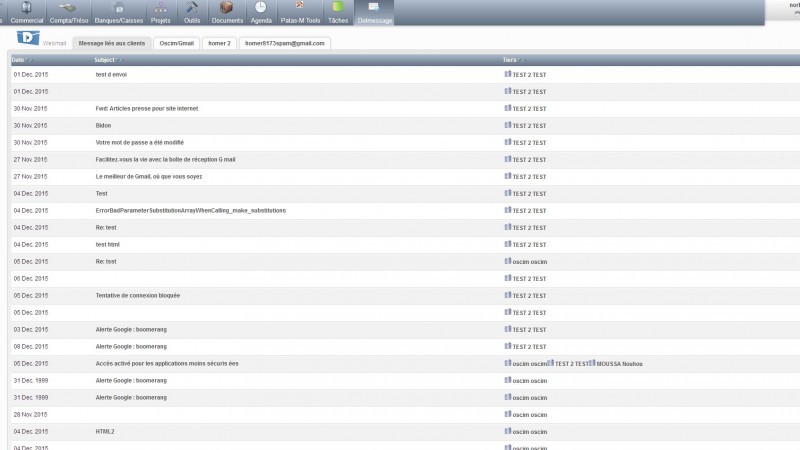Open 'Accès activé pour les applications moins sécurisées'
Screen dimensions: 800x450
[167, 364]
